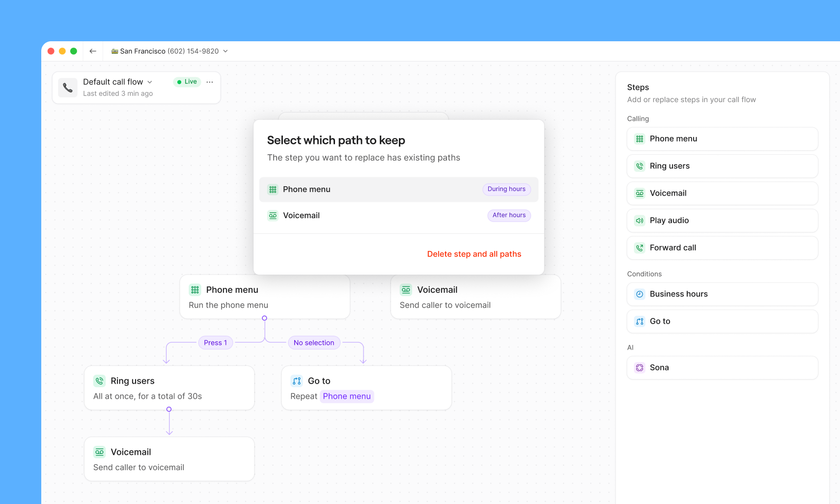
Task: Open the three-dots call flow options menu
Action: [210, 82]
